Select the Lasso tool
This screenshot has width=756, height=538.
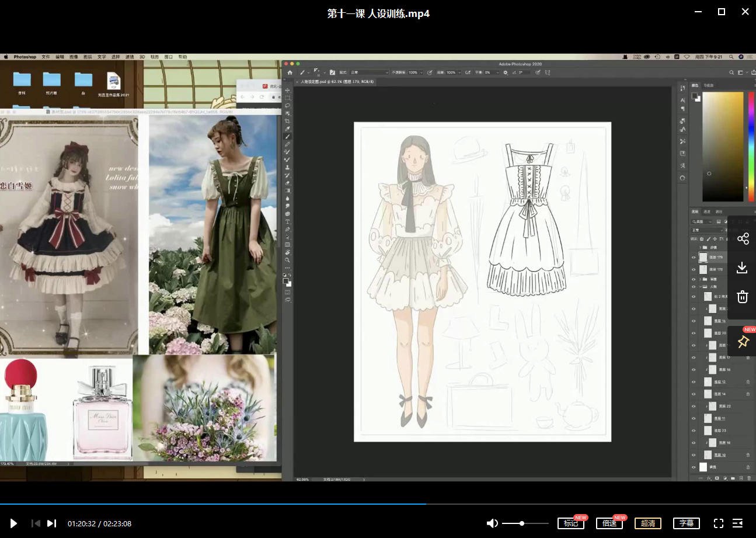[288, 106]
